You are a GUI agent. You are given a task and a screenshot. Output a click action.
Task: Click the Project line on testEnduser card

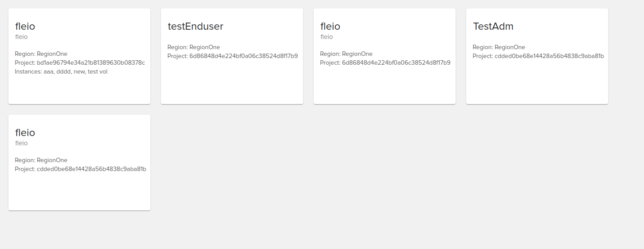[x=233, y=56]
